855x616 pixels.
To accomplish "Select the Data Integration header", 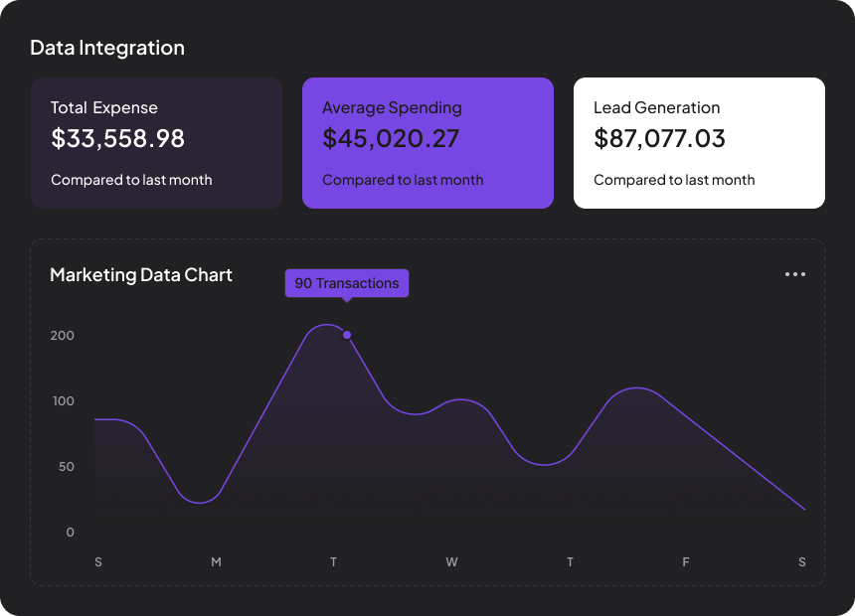I will click(107, 47).
